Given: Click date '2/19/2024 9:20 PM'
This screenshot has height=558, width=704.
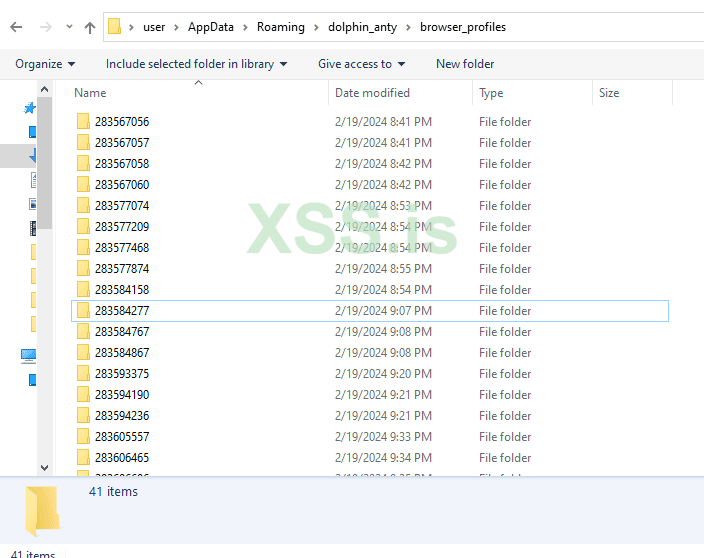Looking at the screenshot, I should click(383, 373).
